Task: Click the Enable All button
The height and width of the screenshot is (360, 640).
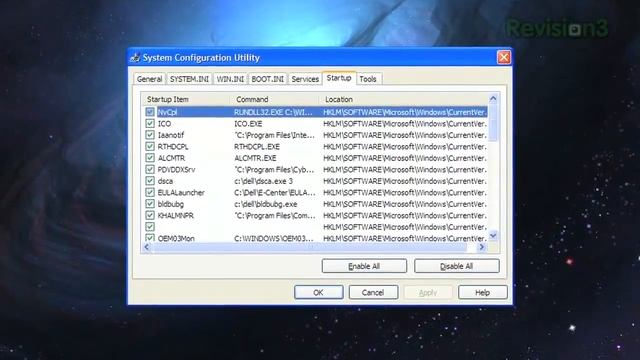Action: [364, 266]
